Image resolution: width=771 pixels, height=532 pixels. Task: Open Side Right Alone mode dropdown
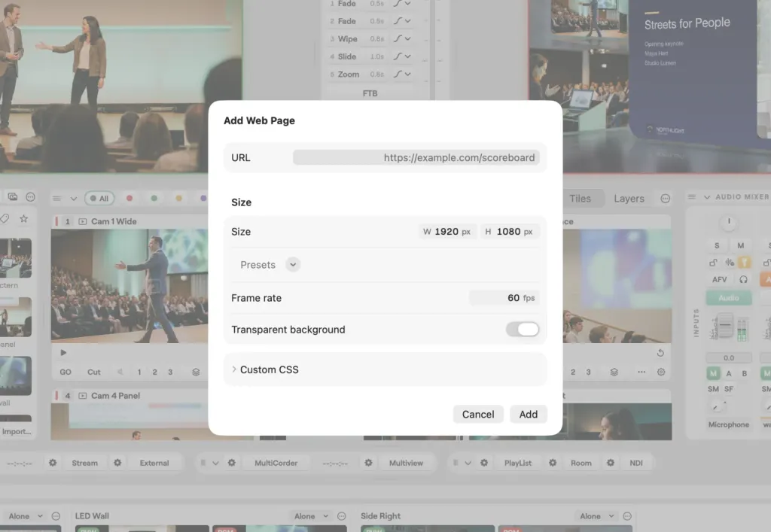(x=597, y=515)
